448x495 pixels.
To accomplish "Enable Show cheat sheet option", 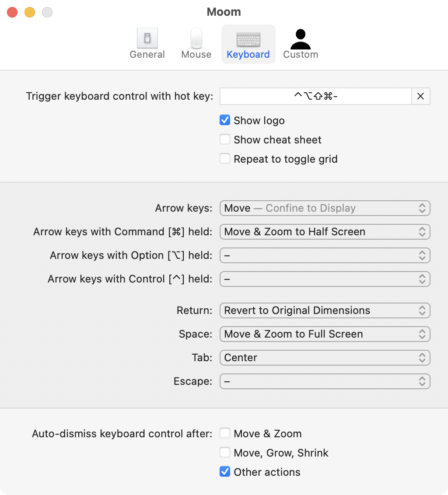I will [225, 139].
